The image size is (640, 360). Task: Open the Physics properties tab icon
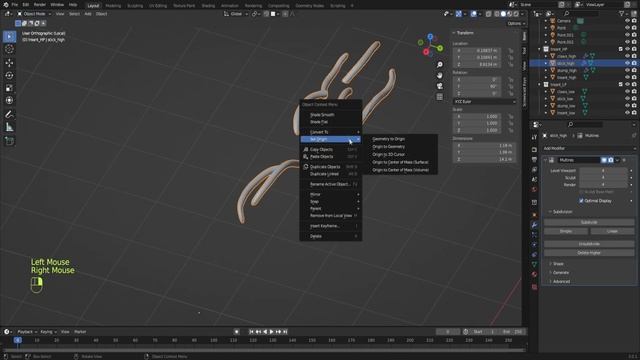coord(534,245)
